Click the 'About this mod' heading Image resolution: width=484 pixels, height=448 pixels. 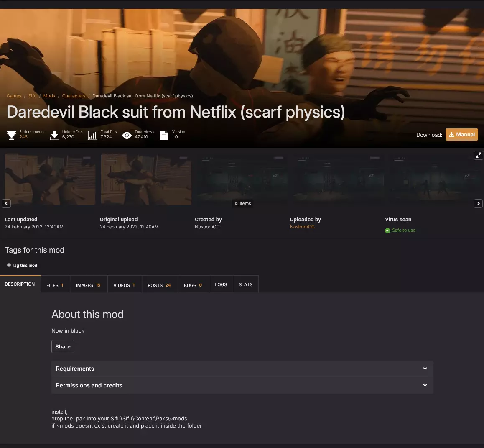pyautogui.click(x=88, y=314)
